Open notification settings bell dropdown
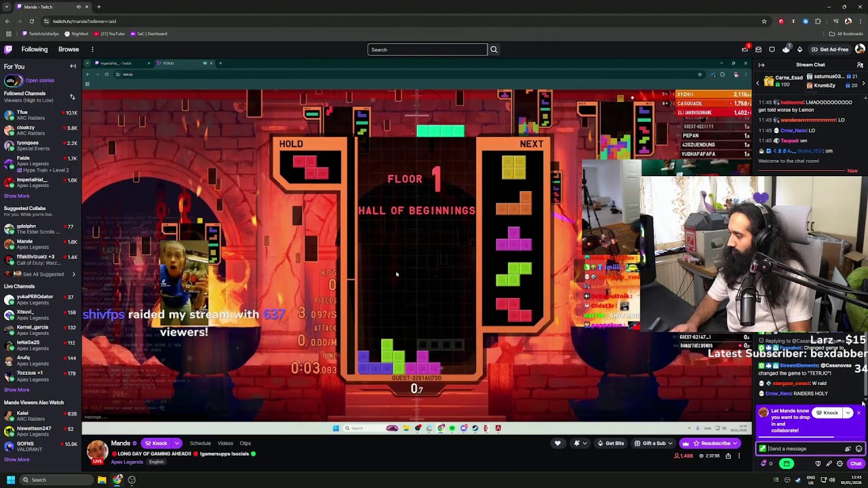The image size is (868, 488). [580, 443]
